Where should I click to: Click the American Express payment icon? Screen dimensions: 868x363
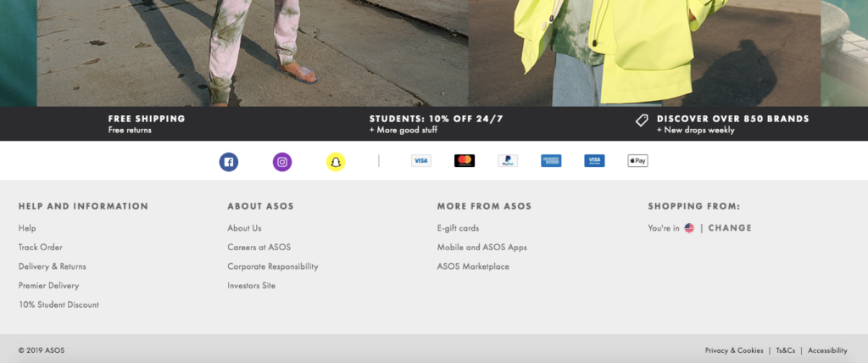pyautogui.click(x=551, y=160)
